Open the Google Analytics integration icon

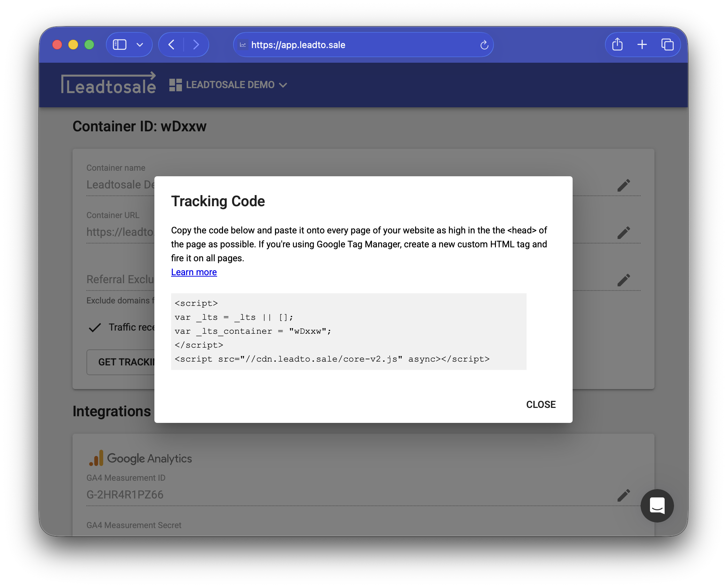96,458
